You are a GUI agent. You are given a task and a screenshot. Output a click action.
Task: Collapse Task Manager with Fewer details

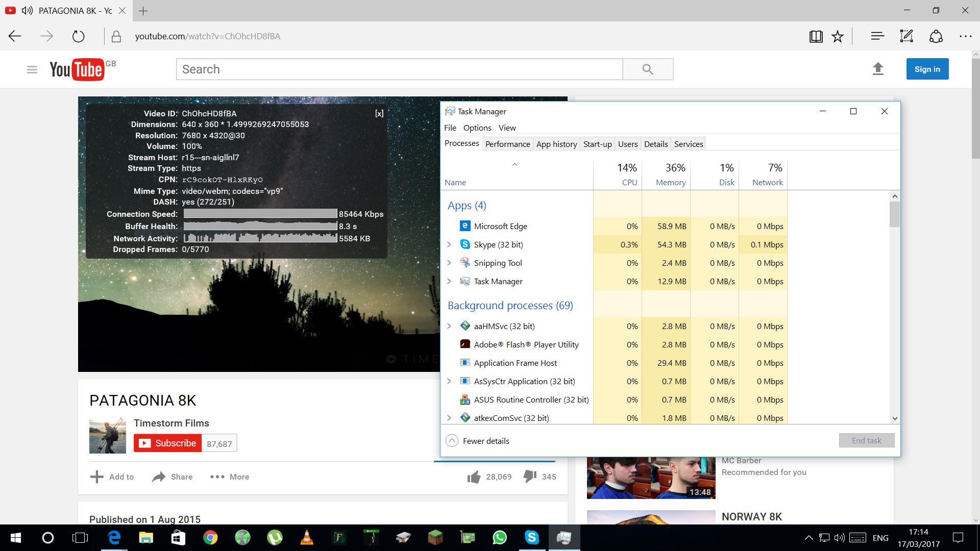pyautogui.click(x=478, y=441)
